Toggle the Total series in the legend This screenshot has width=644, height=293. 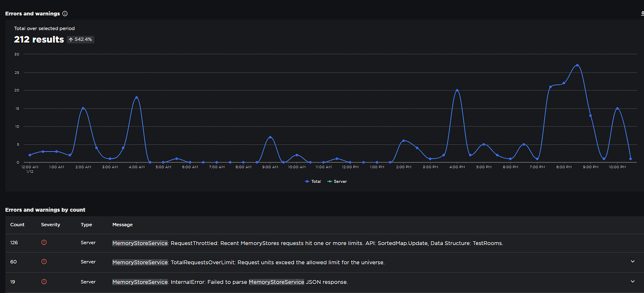point(313,181)
